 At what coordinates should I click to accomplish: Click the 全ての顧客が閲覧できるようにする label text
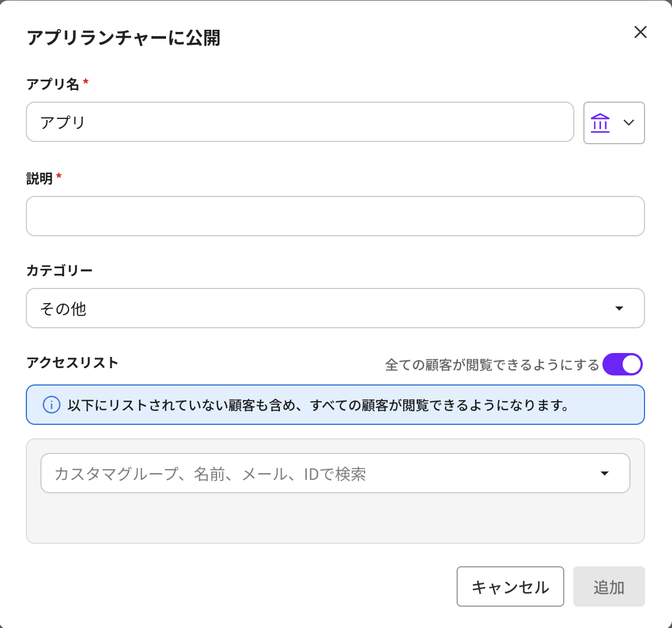click(492, 365)
